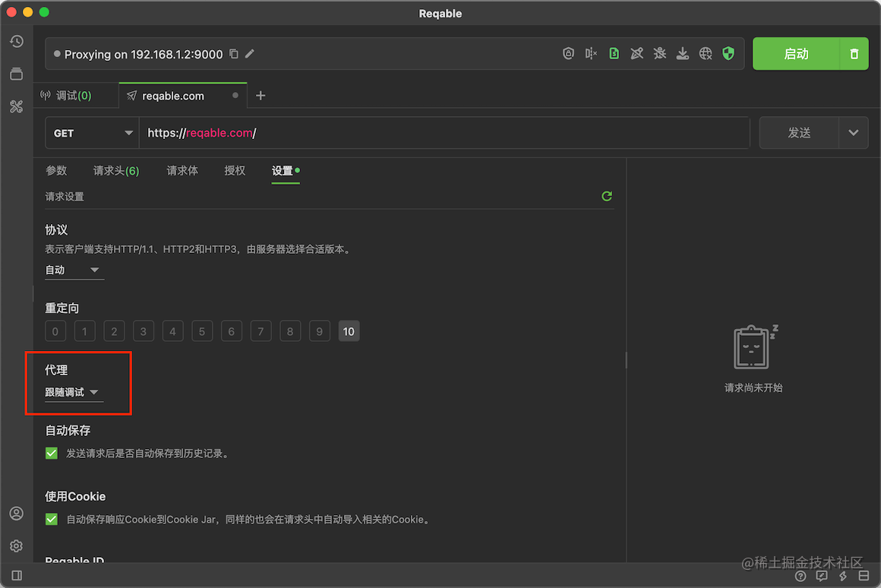Open feedback chat icon in status bar
The width and height of the screenshot is (881, 588).
pyautogui.click(x=822, y=576)
